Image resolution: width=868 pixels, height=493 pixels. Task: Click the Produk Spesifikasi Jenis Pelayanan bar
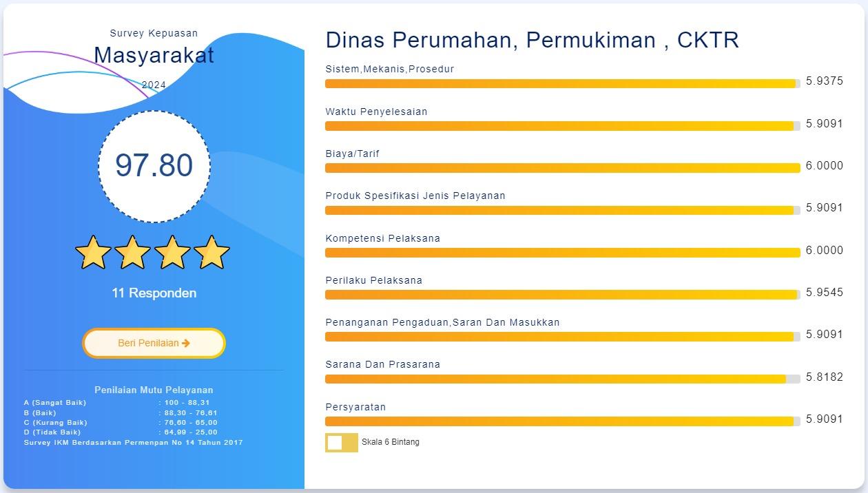[x=561, y=210]
